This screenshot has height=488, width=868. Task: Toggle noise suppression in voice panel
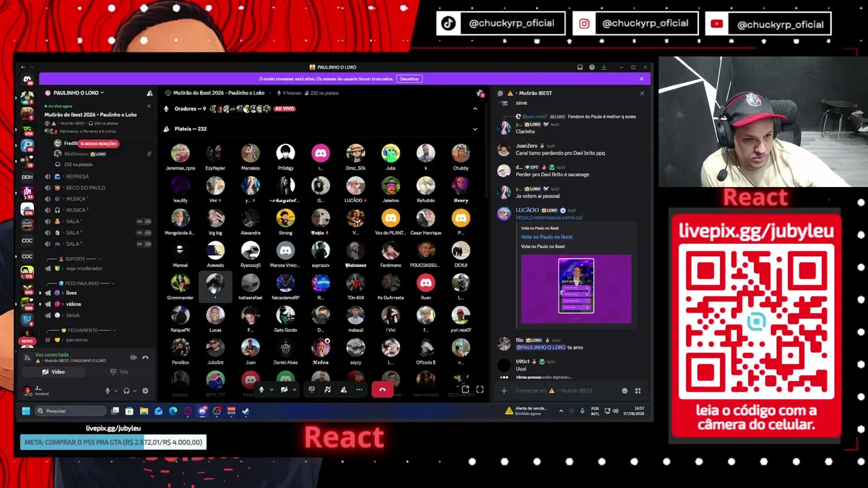tap(134, 357)
